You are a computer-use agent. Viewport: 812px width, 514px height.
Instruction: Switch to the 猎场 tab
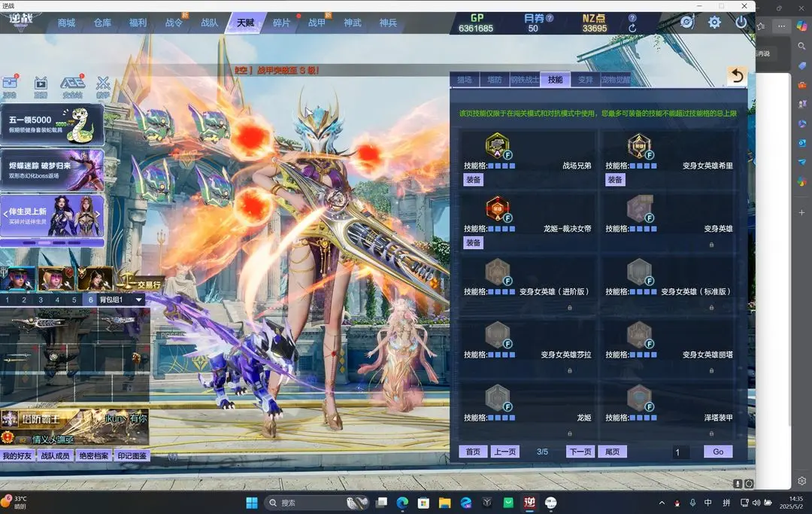(x=465, y=80)
